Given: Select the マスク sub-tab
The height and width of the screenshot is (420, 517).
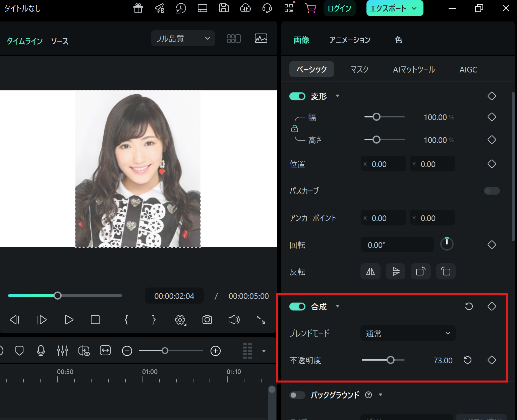Looking at the screenshot, I should click(x=360, y=69).
